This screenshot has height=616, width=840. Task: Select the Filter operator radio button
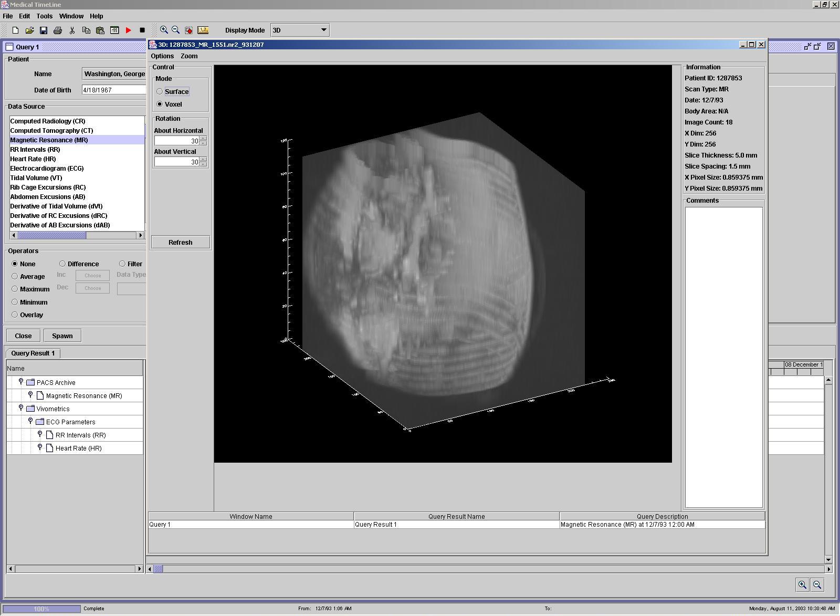point(122,264)
